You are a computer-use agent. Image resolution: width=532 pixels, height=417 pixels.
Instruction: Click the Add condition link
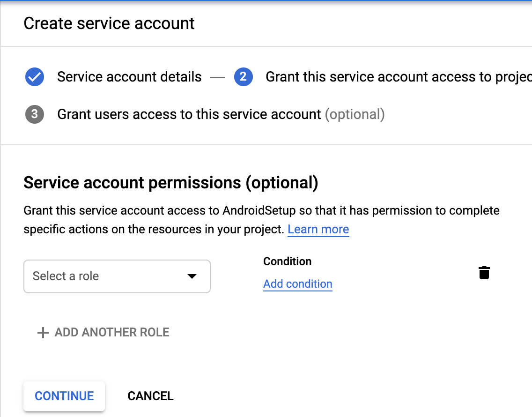[297, 284]
